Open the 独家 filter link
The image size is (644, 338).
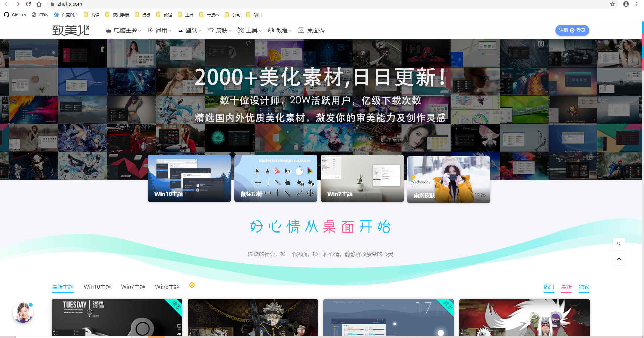584,287
